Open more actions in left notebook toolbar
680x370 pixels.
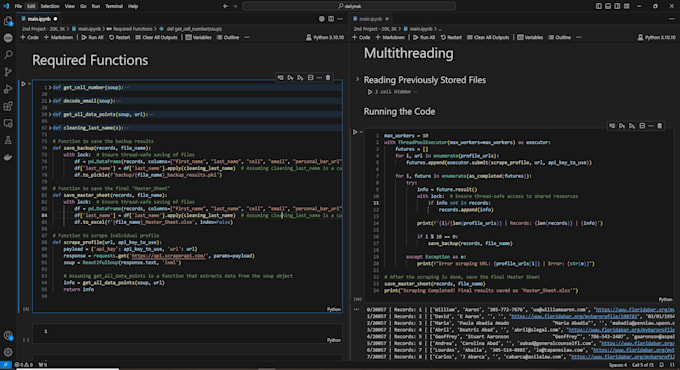point(247,38)
